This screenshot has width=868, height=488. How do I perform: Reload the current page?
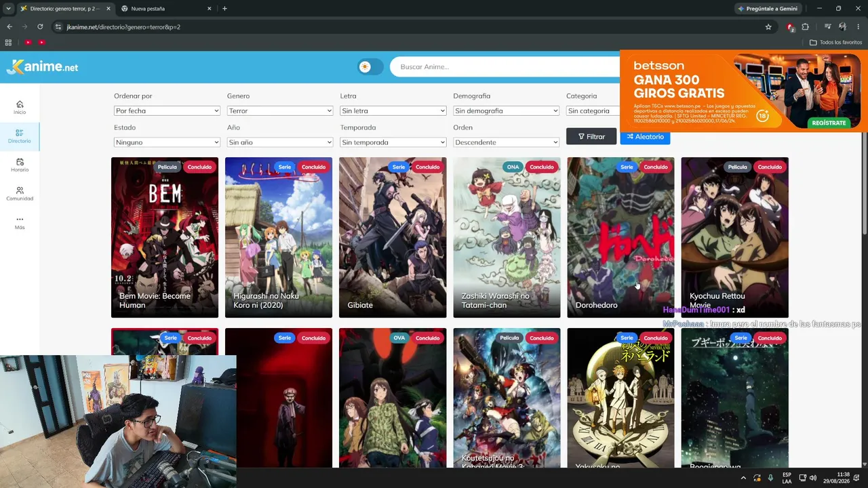(x=40, y=27)
